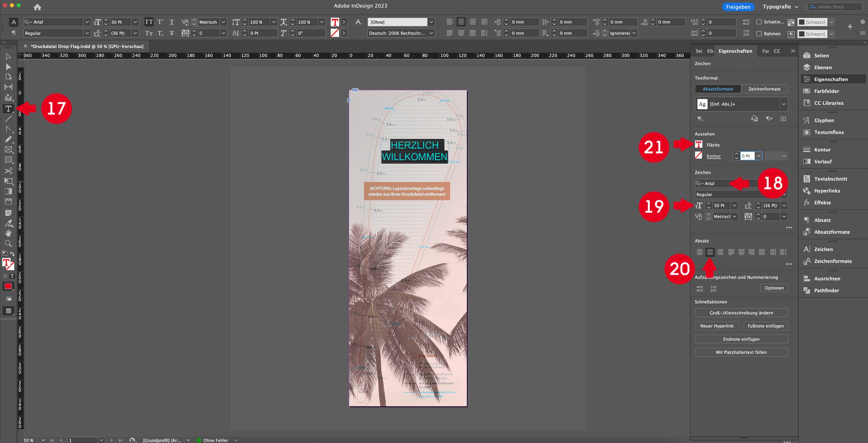868x443 pixels.
Task: Switch to the Eigenschaften panel tab
Action: (735, 51)
